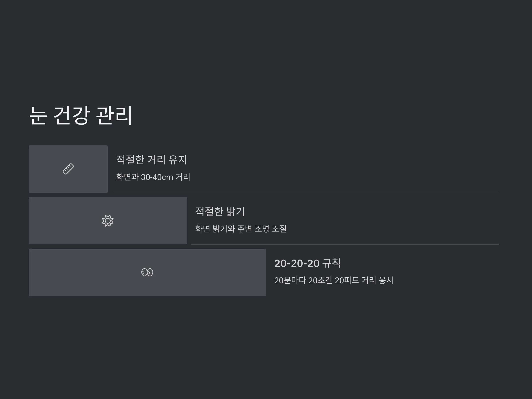Select the longest gray bar beside 20-20-20 규칙
Image resolution: width=532 pixels, height=399 pixels.
[x=147, y=272]
